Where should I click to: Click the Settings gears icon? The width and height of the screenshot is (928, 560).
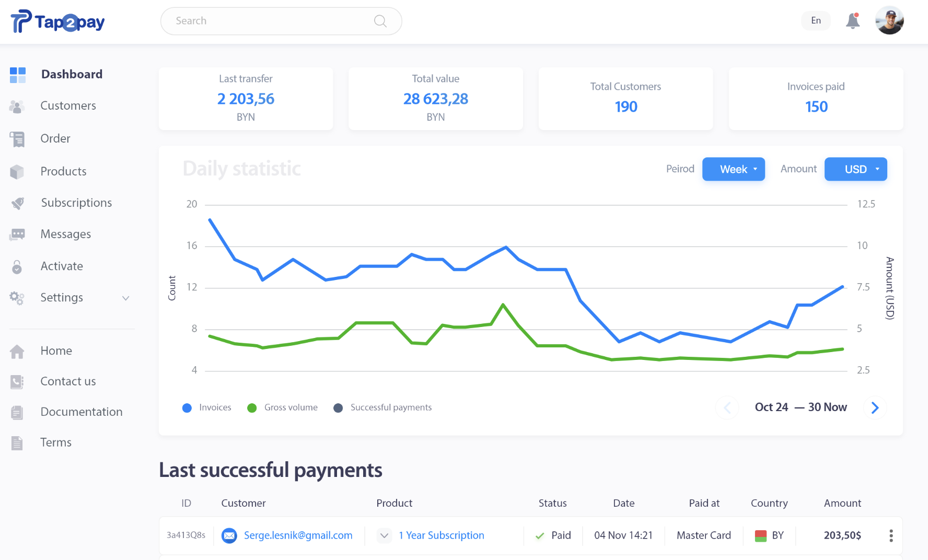(x=17, y=298)
